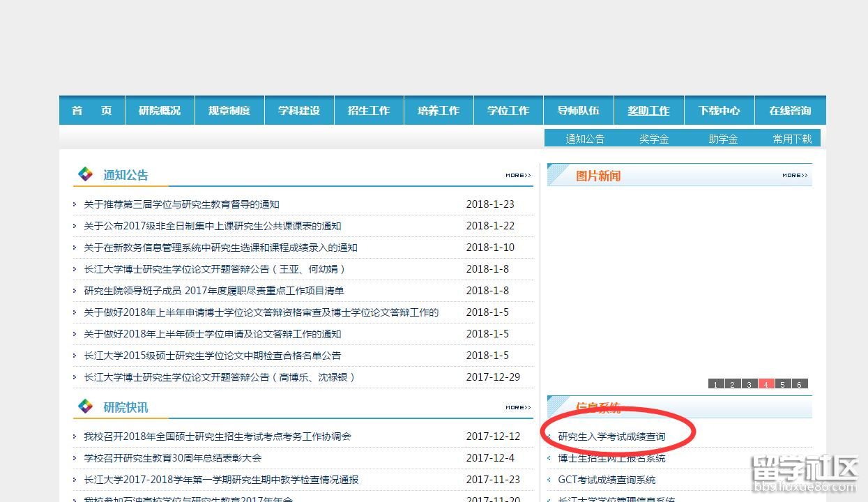Select the highlighted slide number 4

pos(766,384)
